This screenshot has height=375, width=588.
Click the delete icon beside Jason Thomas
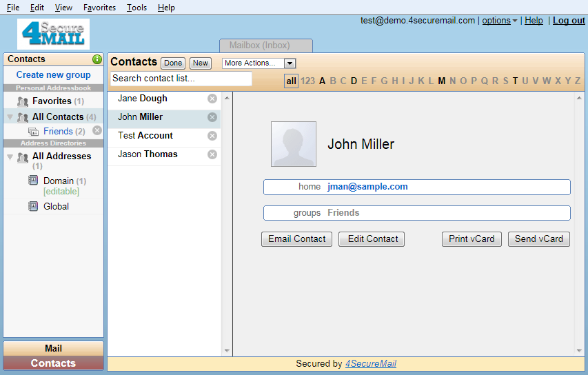click(x=212, y=154)
